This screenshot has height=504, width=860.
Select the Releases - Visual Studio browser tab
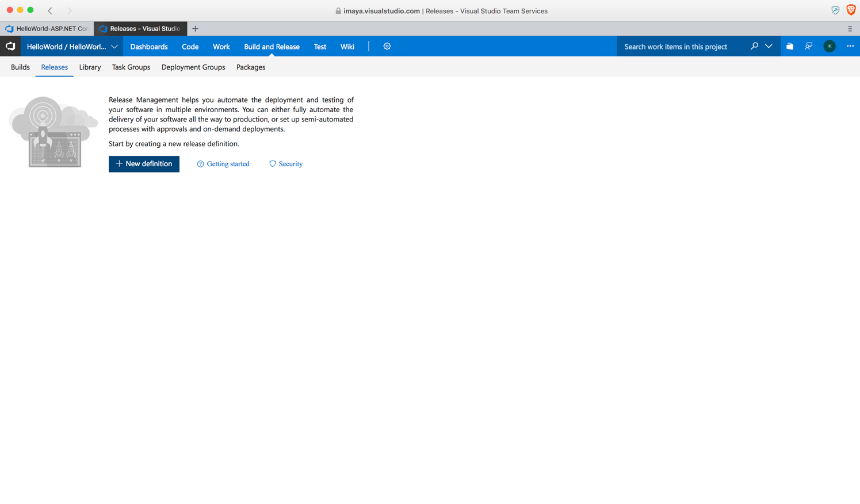140,28
